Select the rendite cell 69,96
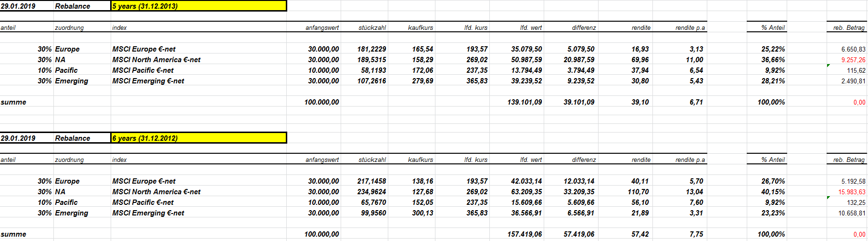The width and height of the screenshot is (868, 241). click(x=640, y=60)
